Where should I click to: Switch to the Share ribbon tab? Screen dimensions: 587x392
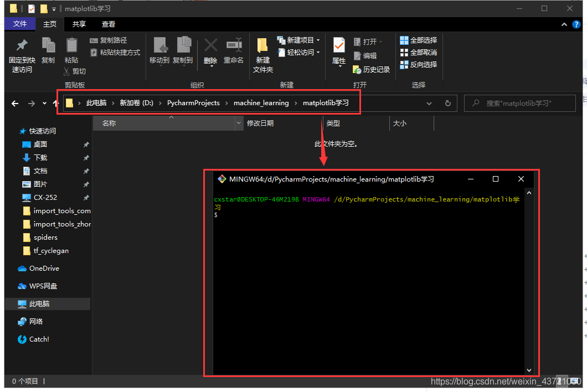coord(79,24)
